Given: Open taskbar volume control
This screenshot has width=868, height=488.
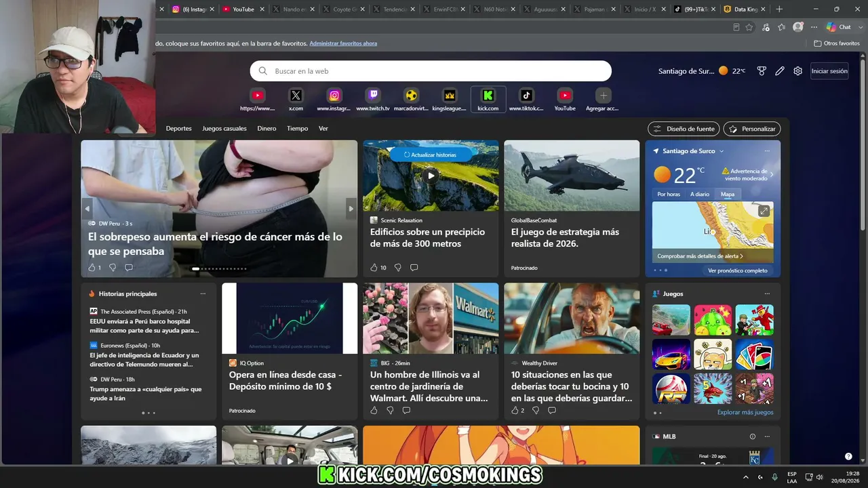Looking at the screenshot, I should click(x=820, y=477).
